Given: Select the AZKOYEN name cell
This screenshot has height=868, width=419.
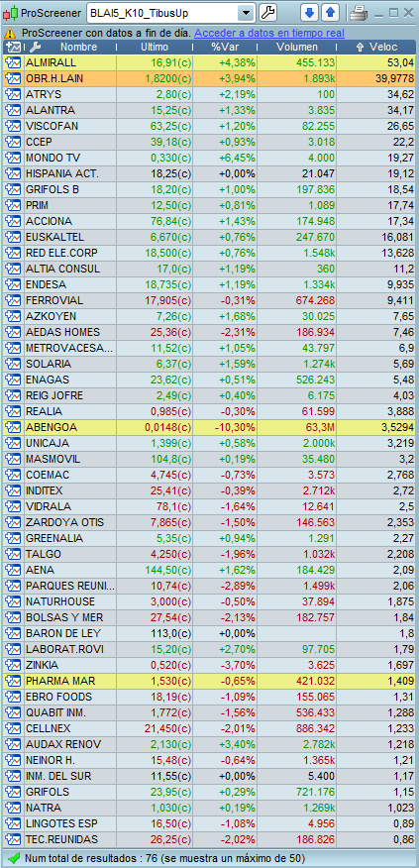Looking at the screenshot, I should [69, 317].
